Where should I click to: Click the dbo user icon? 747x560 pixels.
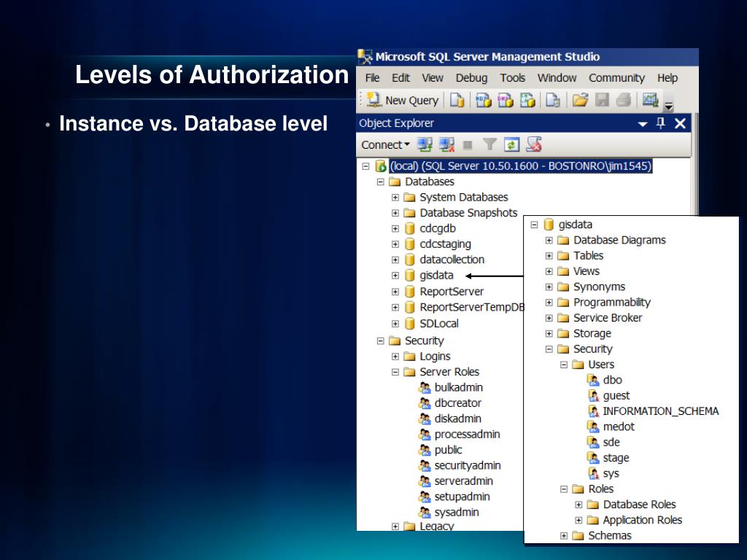[x=593, y=380]
